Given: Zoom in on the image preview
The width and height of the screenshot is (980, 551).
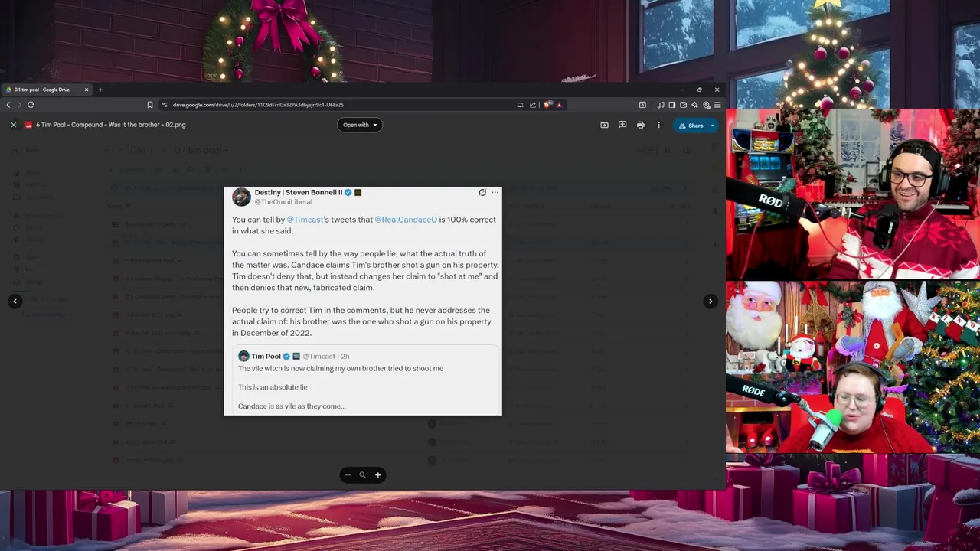Looking at the screenshot, I should (x=377, y=475).
